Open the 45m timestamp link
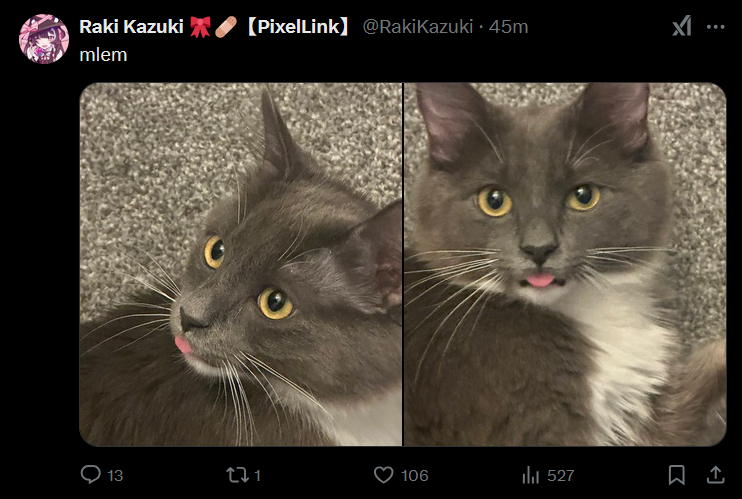Screen dimensions: 742x499 click(508, 27)
